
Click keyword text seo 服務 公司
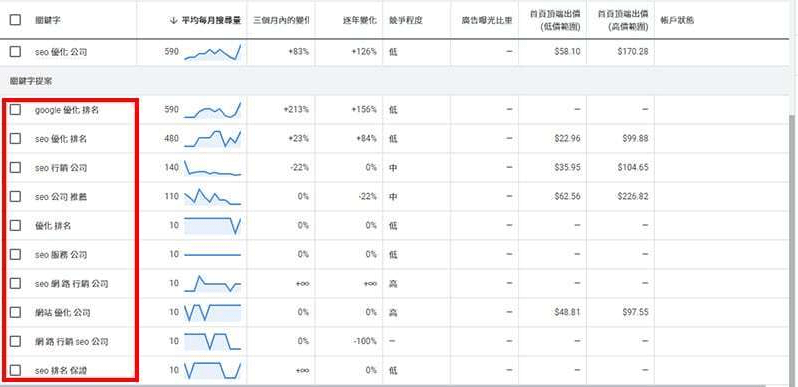(61, 255)
